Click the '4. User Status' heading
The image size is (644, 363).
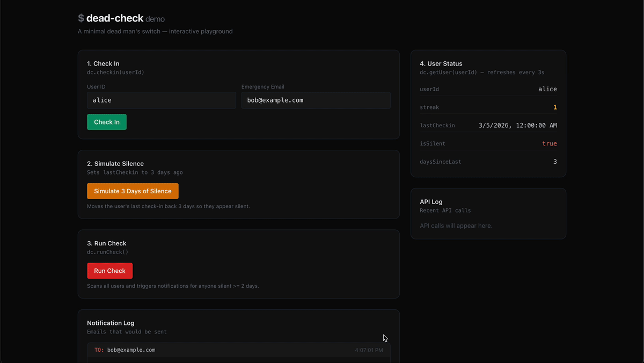(x=441, y=63)
